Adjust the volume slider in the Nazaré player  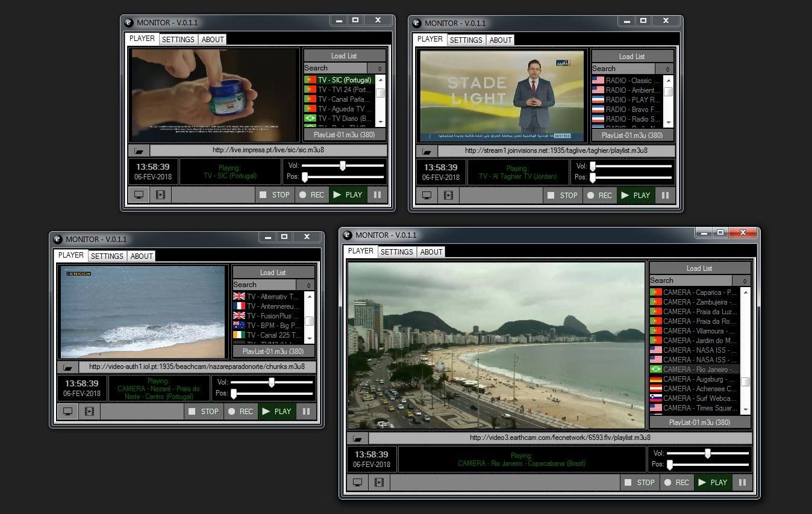pyautogui.click(x=270, y=382)
